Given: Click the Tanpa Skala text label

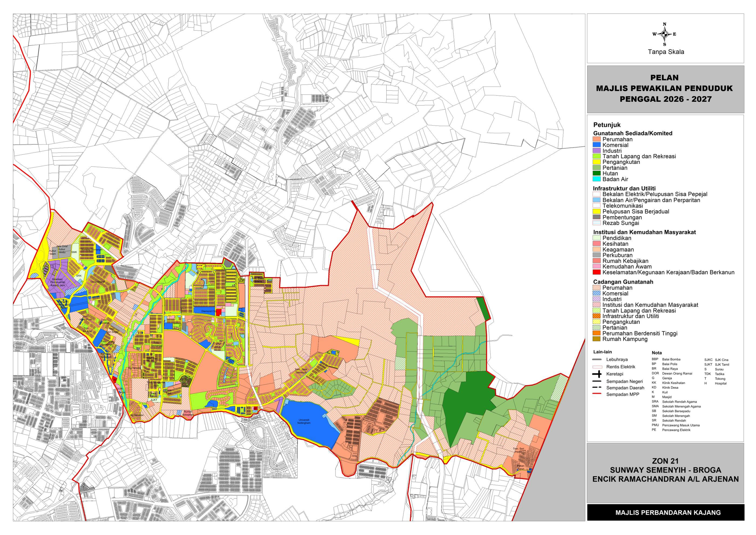Looking at the screenshot, I should [x=666, y=52].
